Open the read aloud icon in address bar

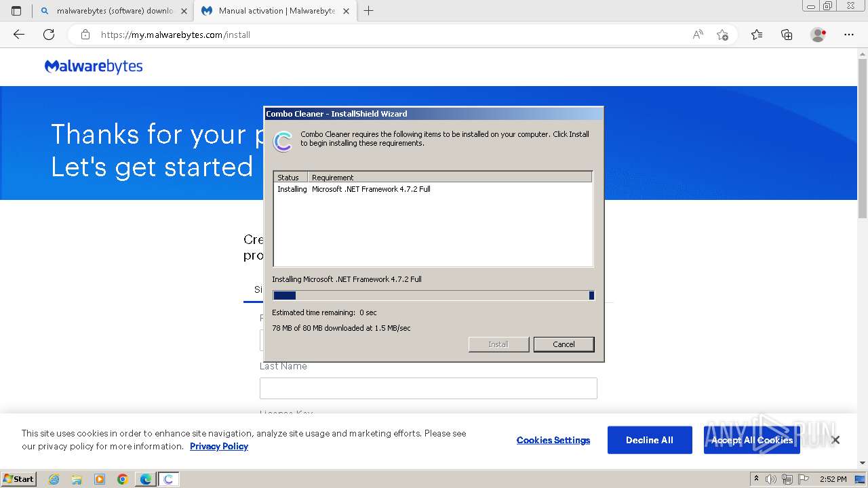coord(698,35)
